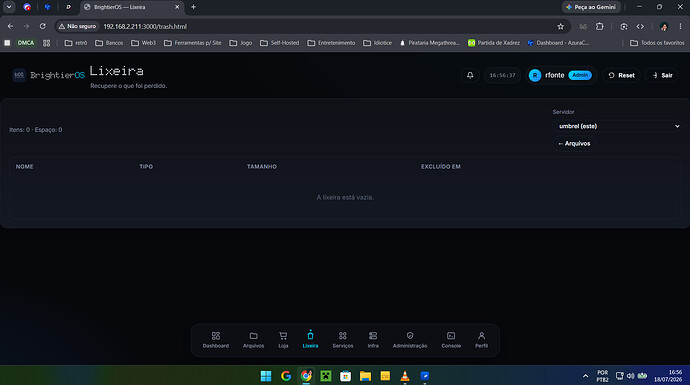Click the Sair logout button
690x385 pixels.
coord(662,75)
